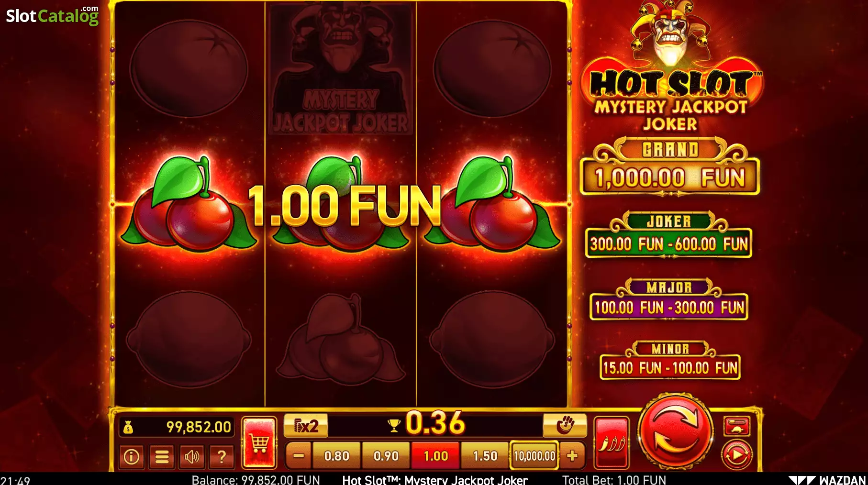The image size is (868, 485).
Task: Select the 0.80 bet value
Action: coord(336,456)
